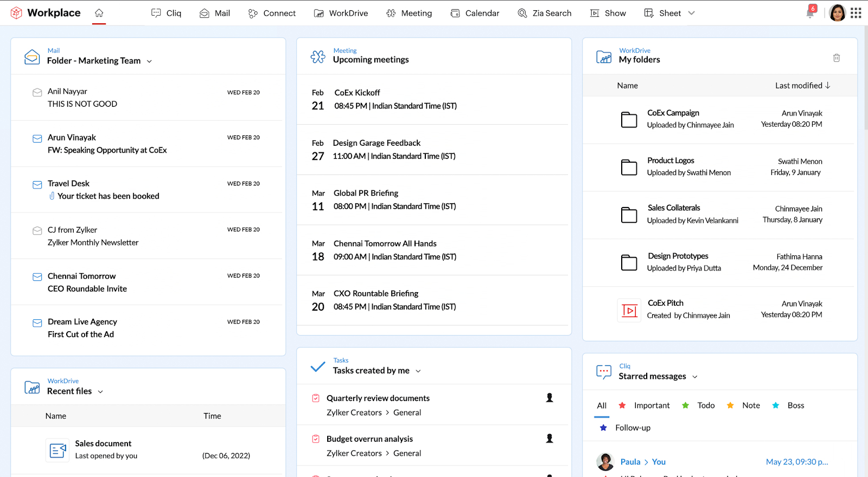Open Global PR Briefing meeting
This screenshot has width=868, height=477.
[x=432, y=199]
